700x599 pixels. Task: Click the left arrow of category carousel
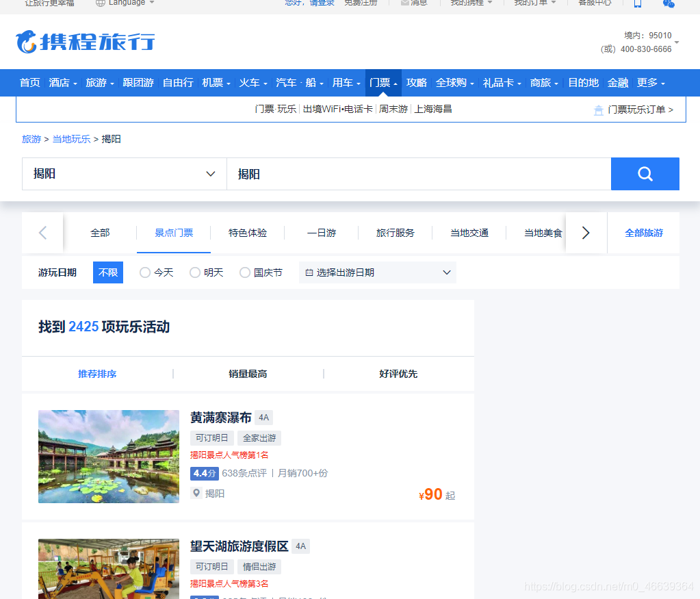43,233
